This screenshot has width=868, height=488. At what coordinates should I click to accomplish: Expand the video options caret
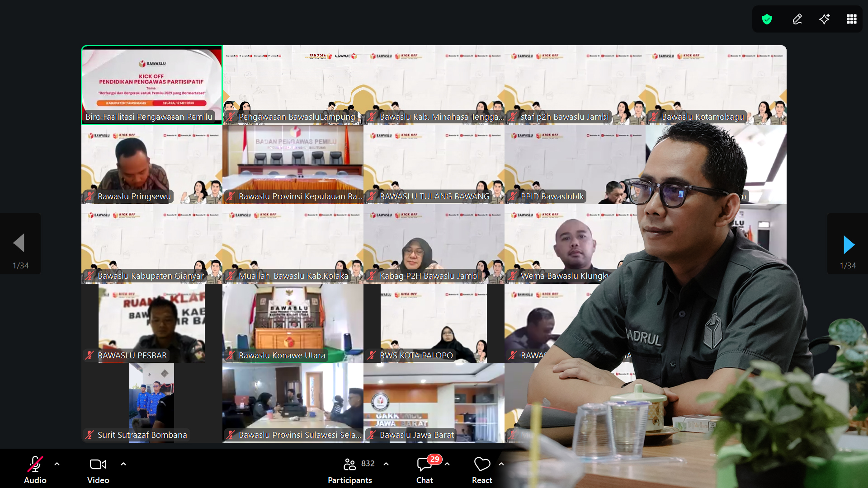(123, 464)
